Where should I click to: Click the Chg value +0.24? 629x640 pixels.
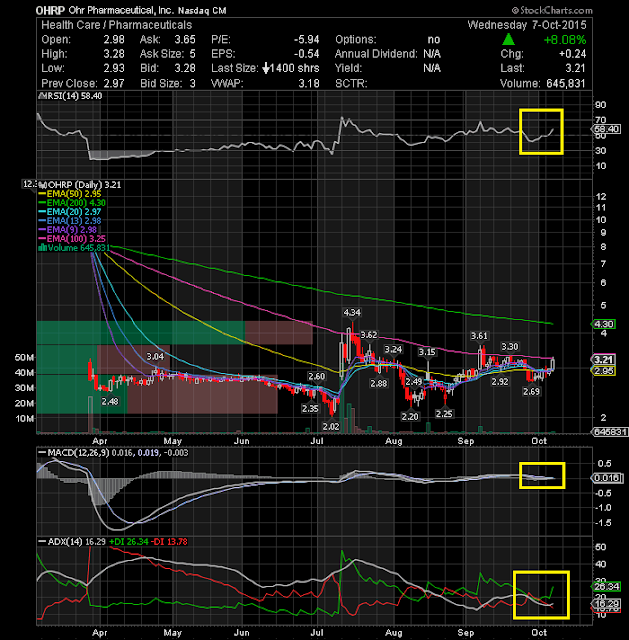pyautogui.click(x=572, y=54)
